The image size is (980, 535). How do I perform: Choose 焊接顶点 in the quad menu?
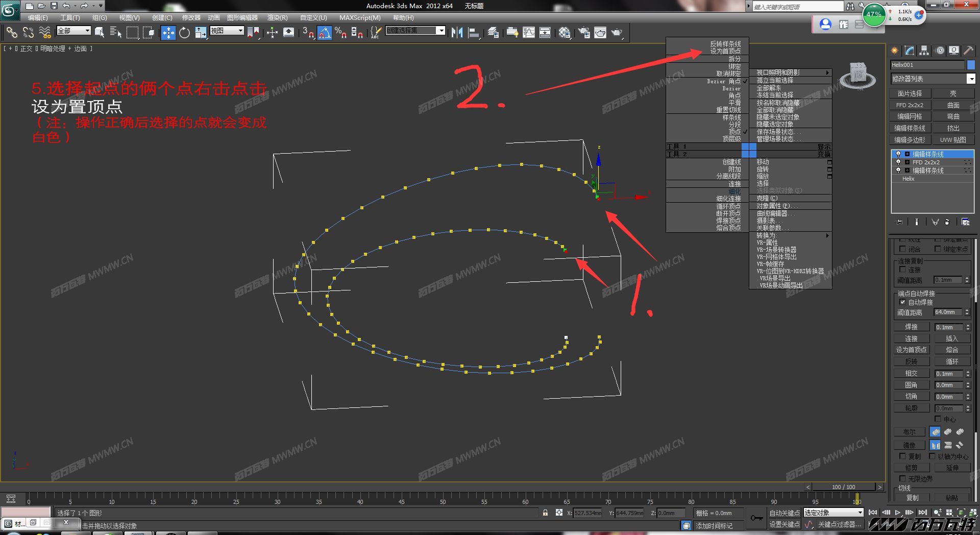click(728, 221)
